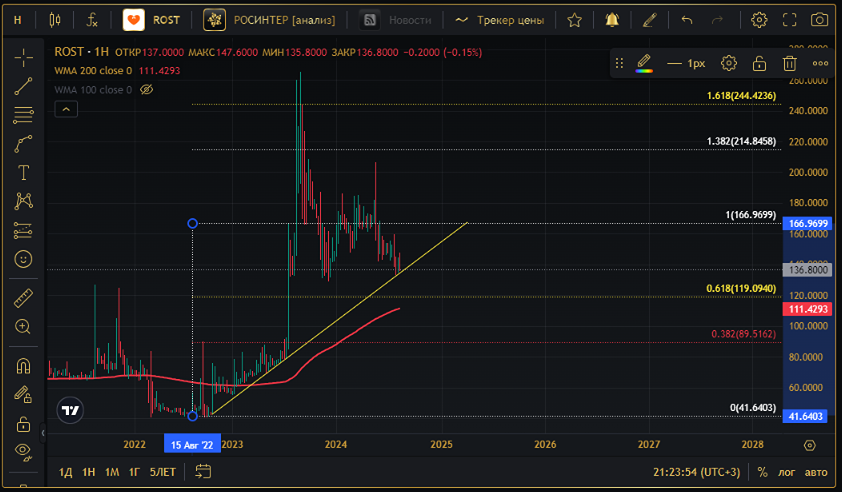Click the 15 Авг '22 date label

tap(192, 445)
